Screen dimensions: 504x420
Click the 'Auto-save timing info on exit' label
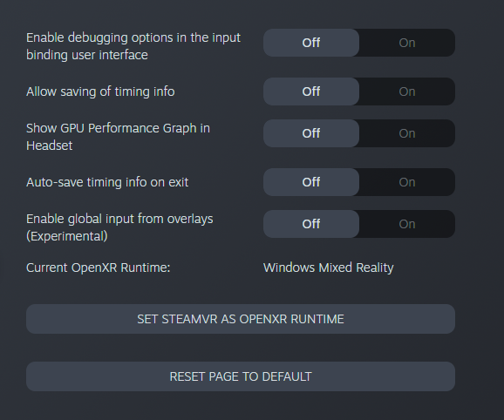click(107, 182)
